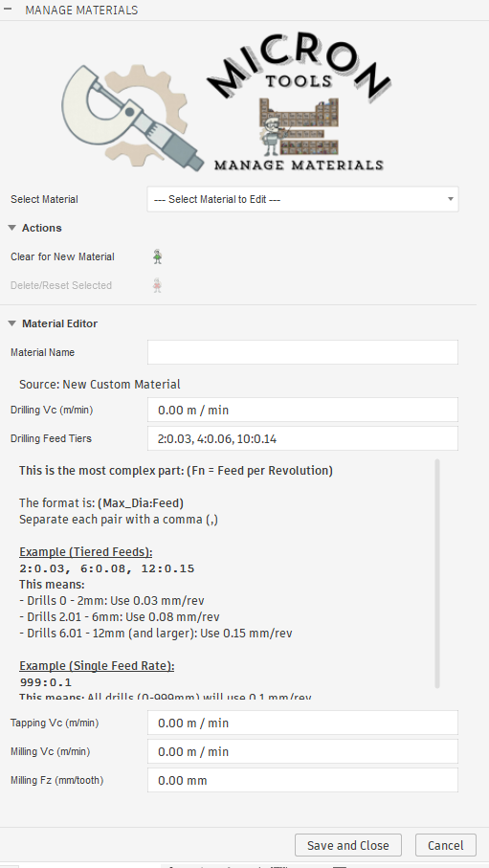Click the help text scrollbar
This screenshot has width=489, height=868.
tap(437, 573)
